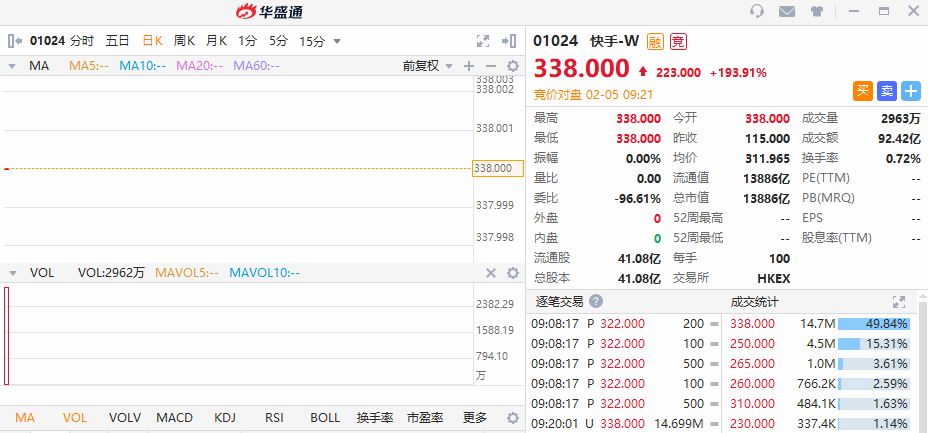Click the 总市值 13886亿 value

[x=766, y=198]
